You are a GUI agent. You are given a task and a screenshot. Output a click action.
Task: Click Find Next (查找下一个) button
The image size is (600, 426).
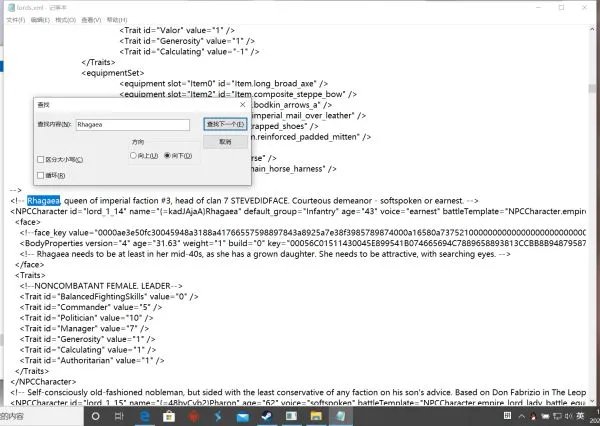click(225, 124)
